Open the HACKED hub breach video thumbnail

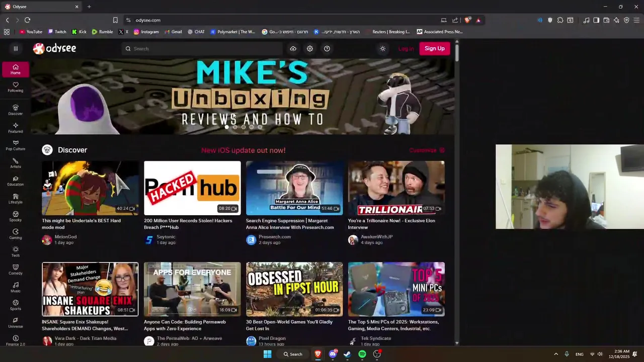(192, 188)
